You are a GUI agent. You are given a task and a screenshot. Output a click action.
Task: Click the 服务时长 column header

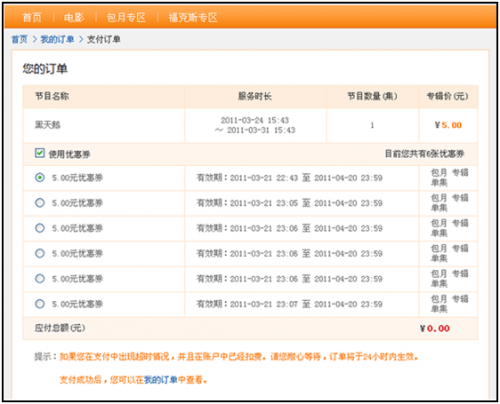255,96
